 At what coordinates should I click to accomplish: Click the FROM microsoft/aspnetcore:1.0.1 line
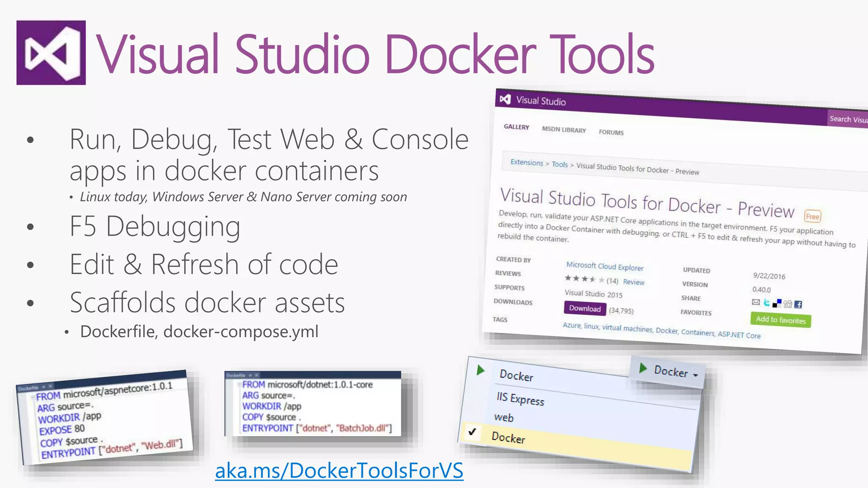(x=104, y=391)
